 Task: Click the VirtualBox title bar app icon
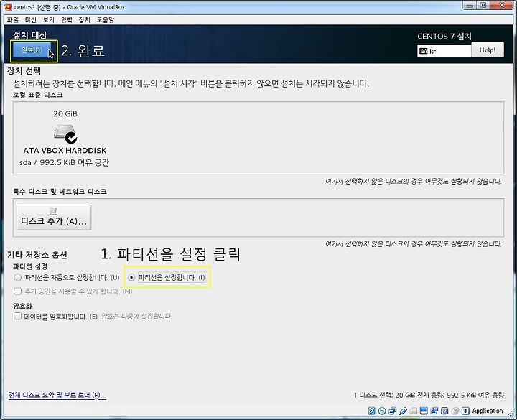click(x=8, y=7)
